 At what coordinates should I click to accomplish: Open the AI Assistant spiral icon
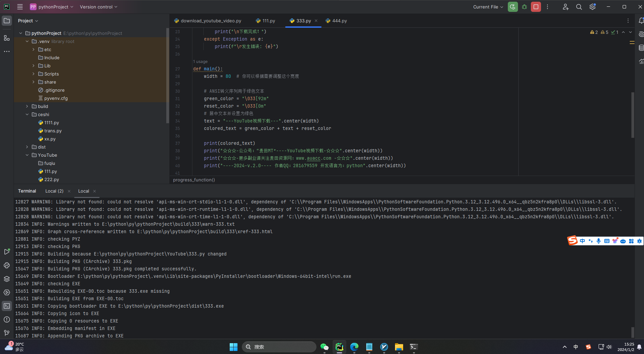(x=641, y=34)
